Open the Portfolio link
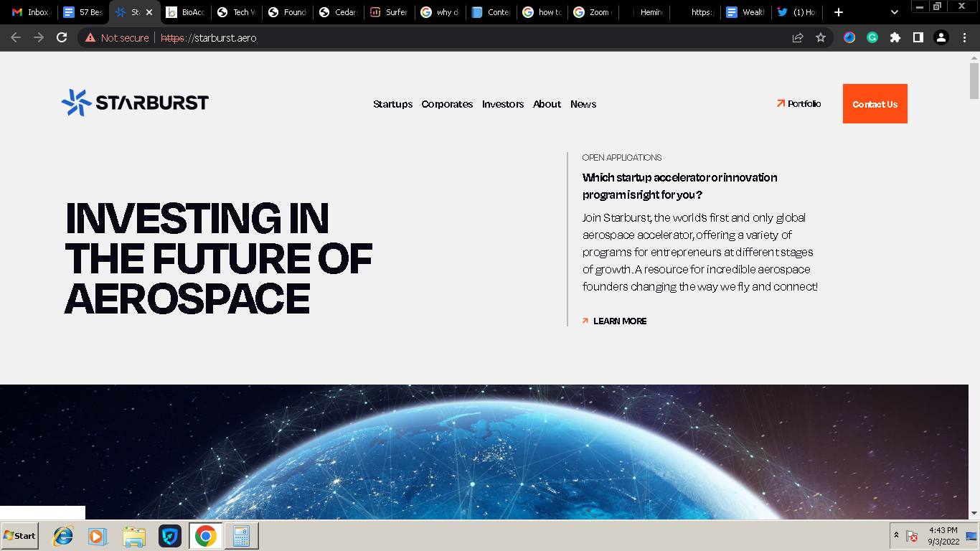The height and width of the screenshot is (551, 980). [798, 104]
